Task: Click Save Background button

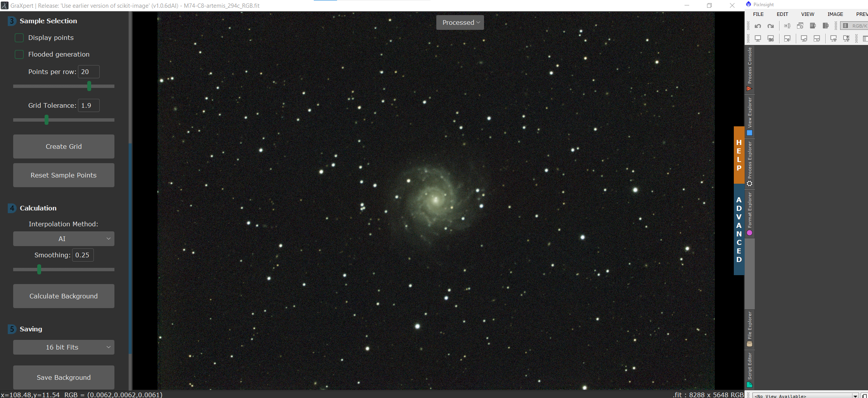Action: 64,377
